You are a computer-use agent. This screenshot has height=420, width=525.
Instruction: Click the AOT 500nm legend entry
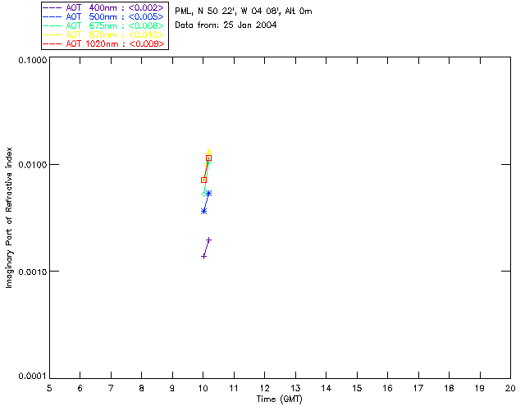pyautogui.click(x=104, y=16)
